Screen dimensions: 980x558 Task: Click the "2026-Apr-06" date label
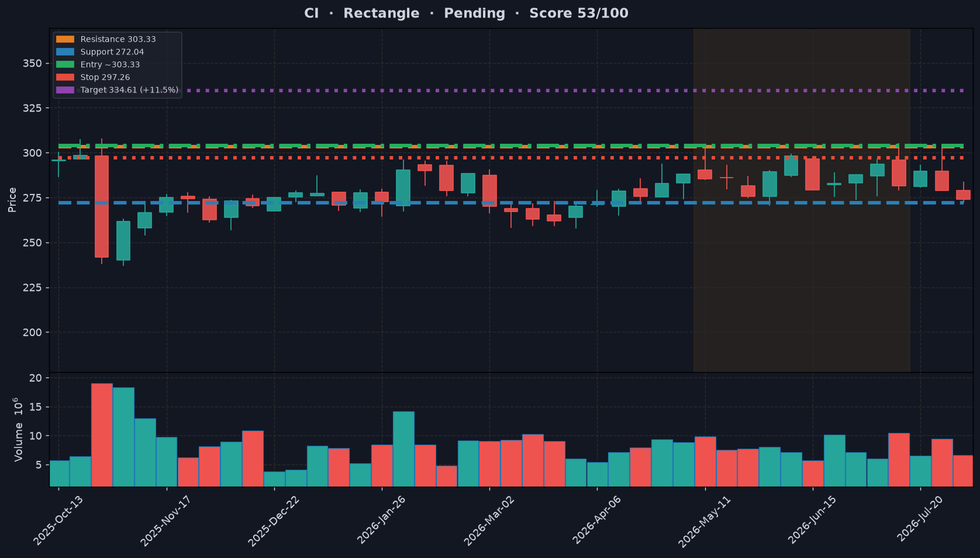click(597, 520)
